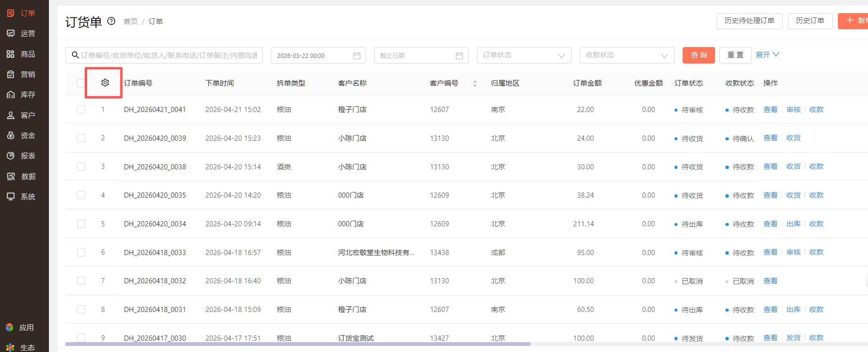The width and height of the screenshot is (868, 352).
Task: Open the 订单 sidebar icon
Action: (10, 13)
